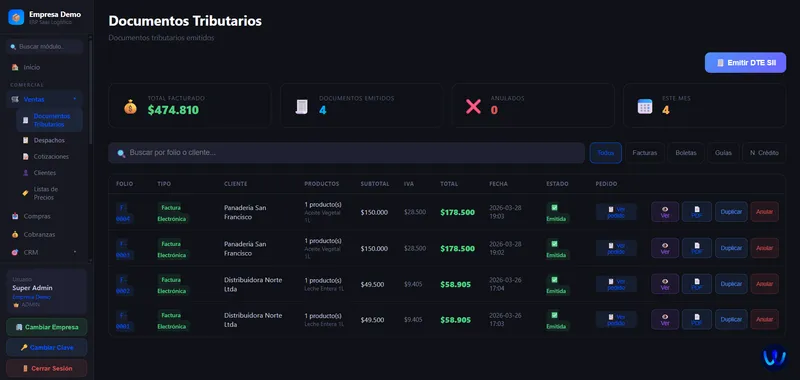This screenshot has height=380, width=800.
Task: Show N. Crédito documents
Action: pyautogui.click(x=764, y=153)
